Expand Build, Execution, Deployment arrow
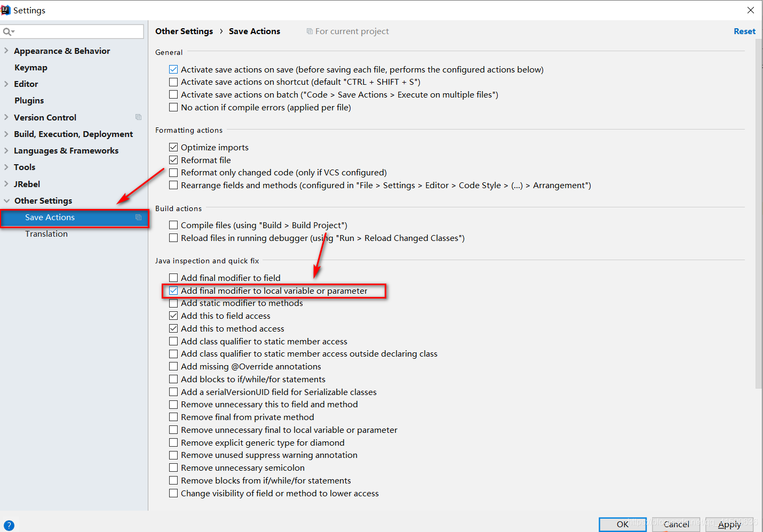Image resolution: width=763 pixels, height=532 pixels. click(6, 134)
